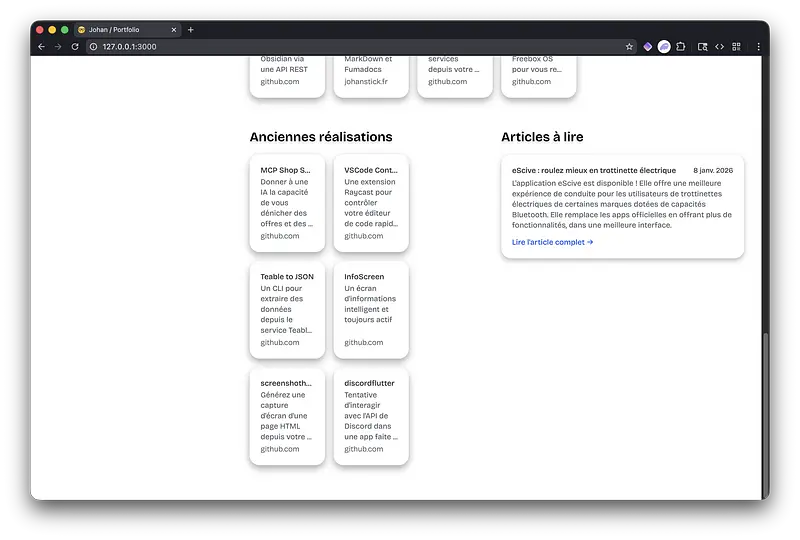Open the Teable to JSON project card
This screenshot has height=540, width=800.
287,309
